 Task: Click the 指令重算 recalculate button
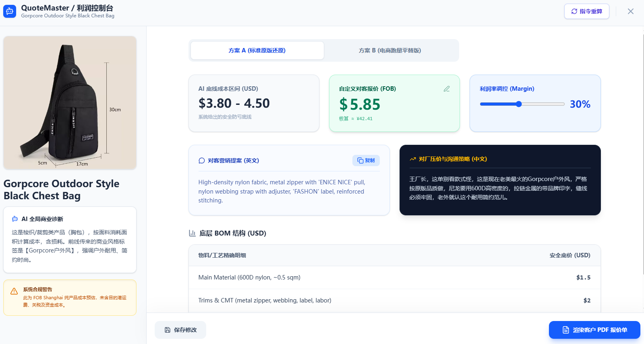point(586,11)
